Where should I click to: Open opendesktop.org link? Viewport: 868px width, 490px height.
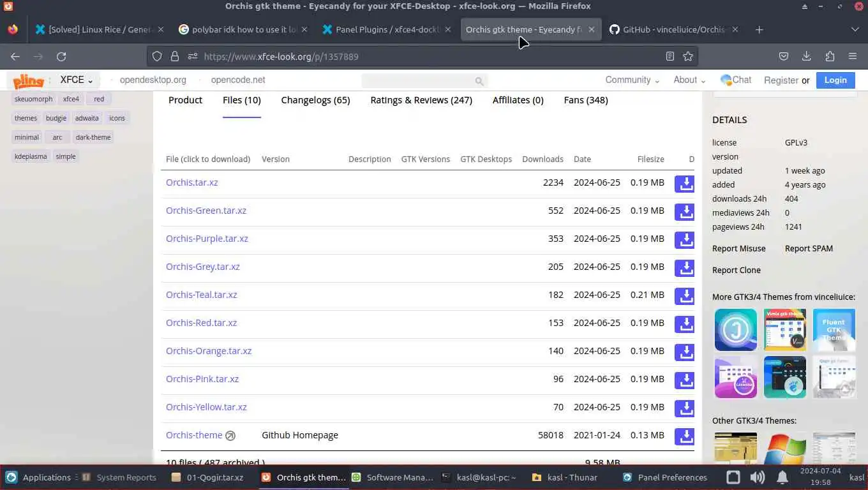[153, 80]
